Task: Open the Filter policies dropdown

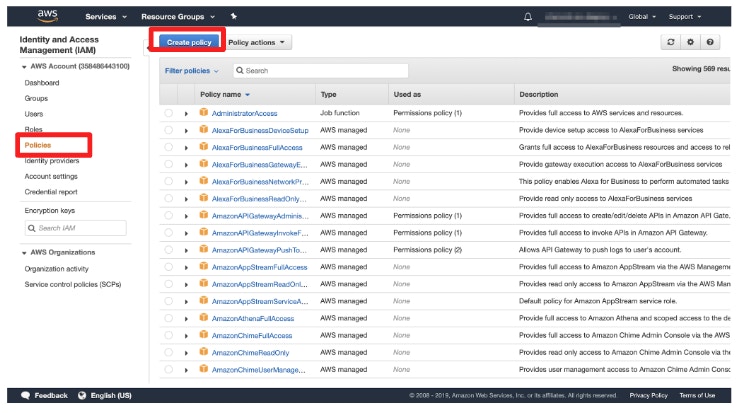Action: [x=191, y=71]
